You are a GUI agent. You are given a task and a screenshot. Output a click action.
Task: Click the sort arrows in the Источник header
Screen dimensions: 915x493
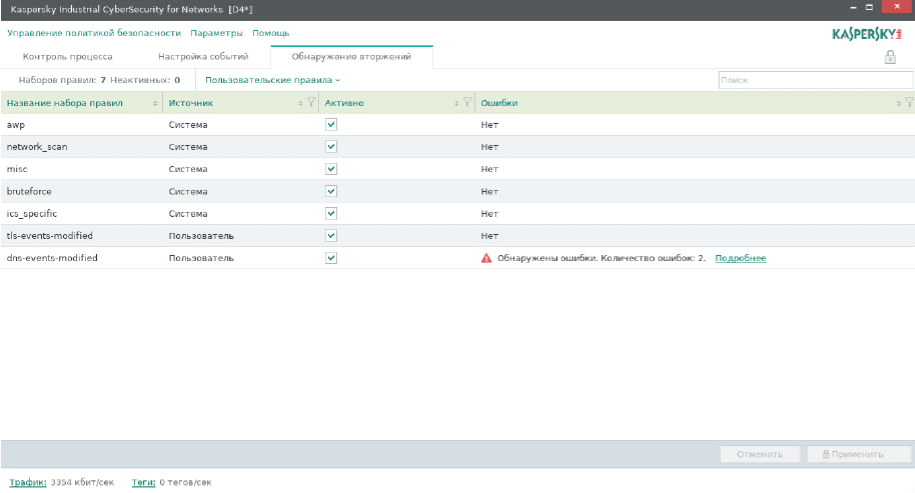(x=301, y=103)
